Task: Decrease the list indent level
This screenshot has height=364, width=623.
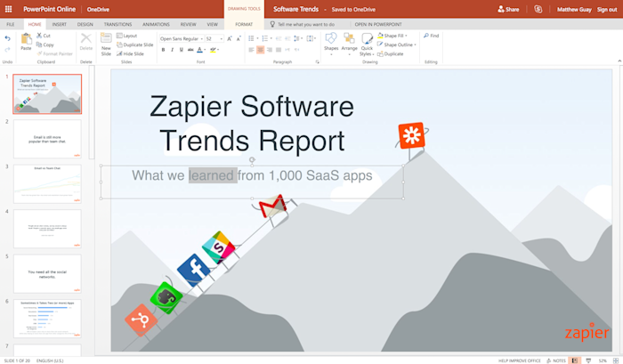Action: (x=278, y=38)
